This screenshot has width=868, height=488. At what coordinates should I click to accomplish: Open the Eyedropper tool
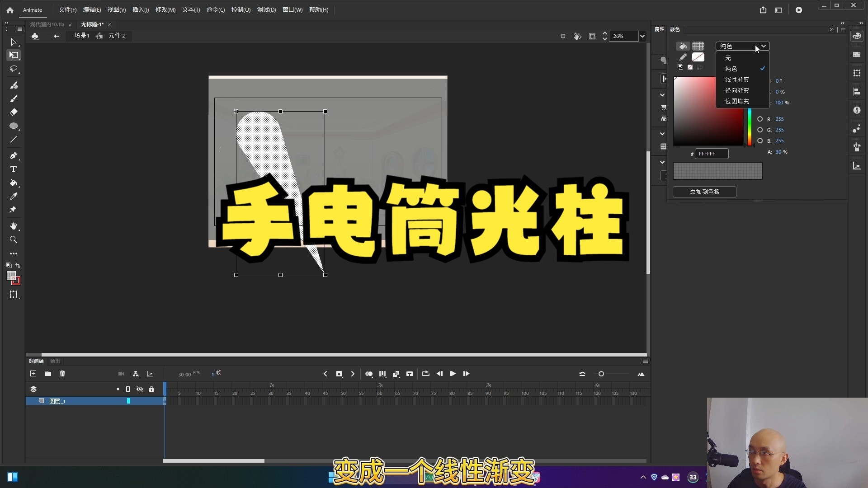[x=14, y=196]
